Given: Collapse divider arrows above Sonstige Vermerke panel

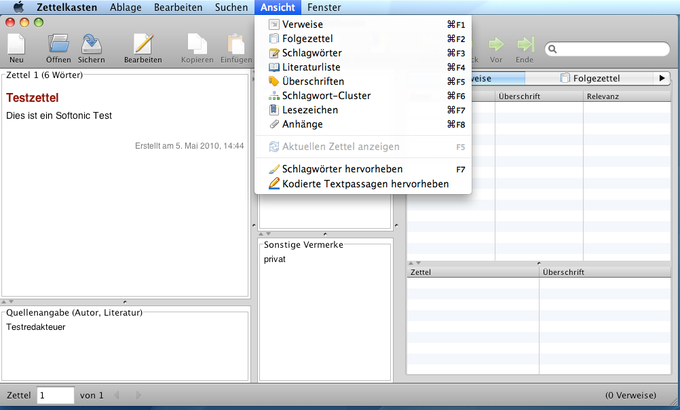Looking at the screenshot, I should pyautogui.click(x=265, y=233).
